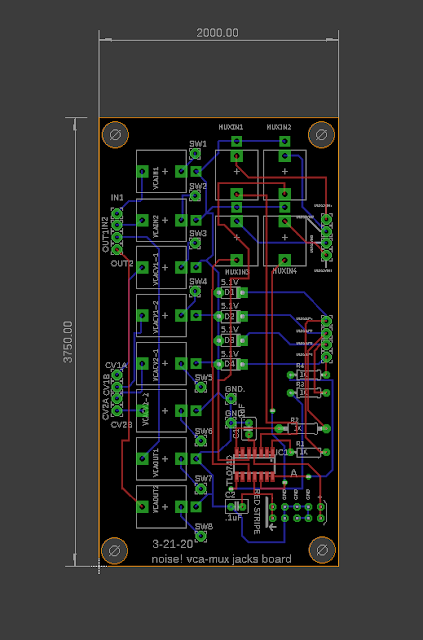Click the .1uF value text
The width and height of the screenshot is (423, 640).
coord(234,518)
